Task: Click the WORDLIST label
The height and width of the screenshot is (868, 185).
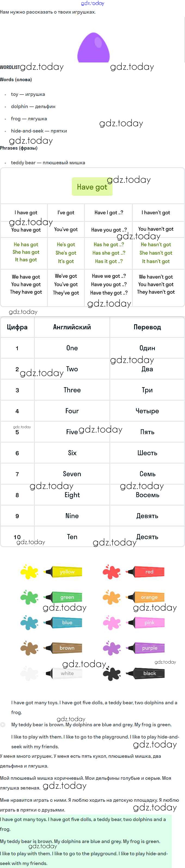Action: point(10,67)
